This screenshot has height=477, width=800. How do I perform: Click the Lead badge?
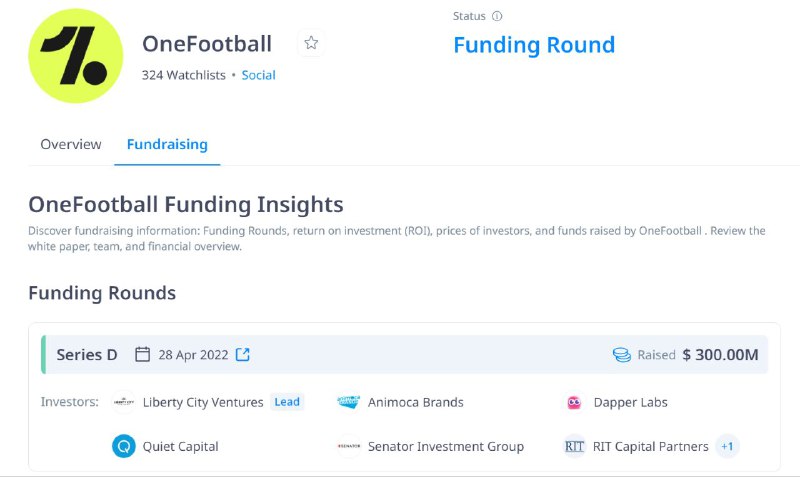287,402
